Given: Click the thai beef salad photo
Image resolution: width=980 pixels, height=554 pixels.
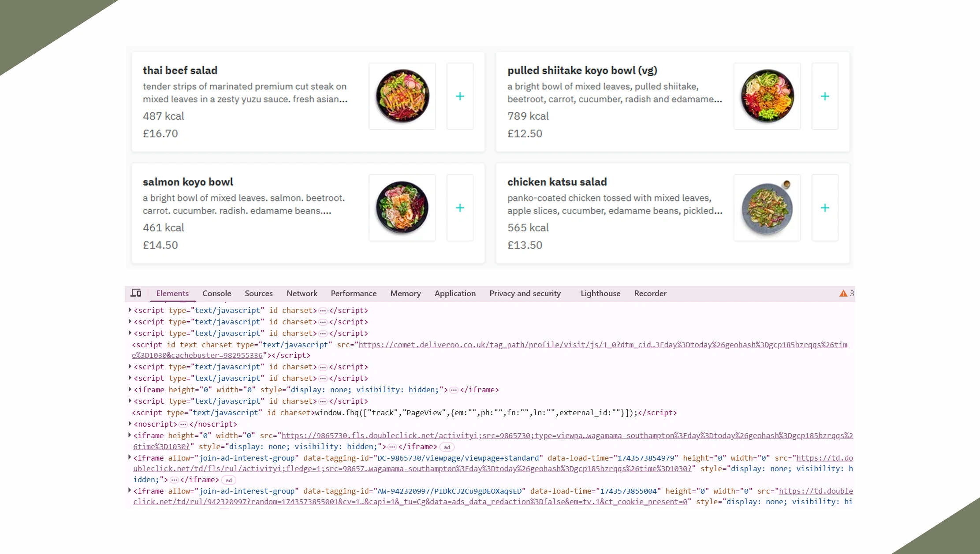Looking at the screenshot, I should pos(402,96).
